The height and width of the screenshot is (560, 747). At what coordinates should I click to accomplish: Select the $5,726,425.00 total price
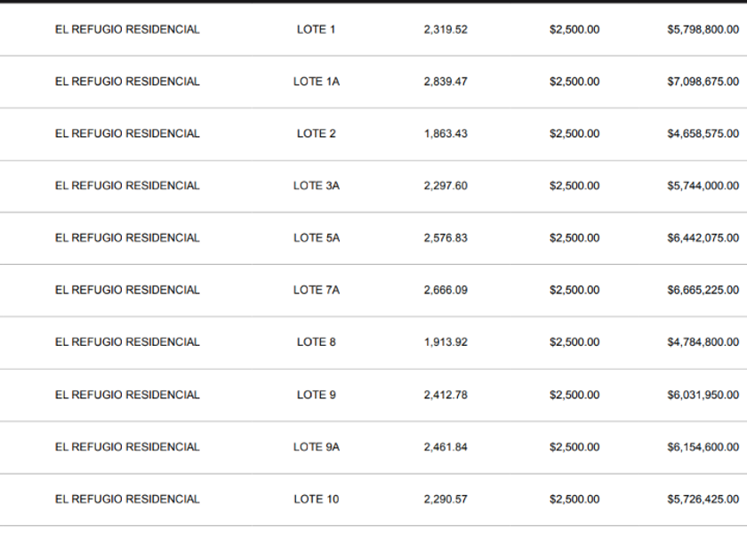click(x=703, y=500)
